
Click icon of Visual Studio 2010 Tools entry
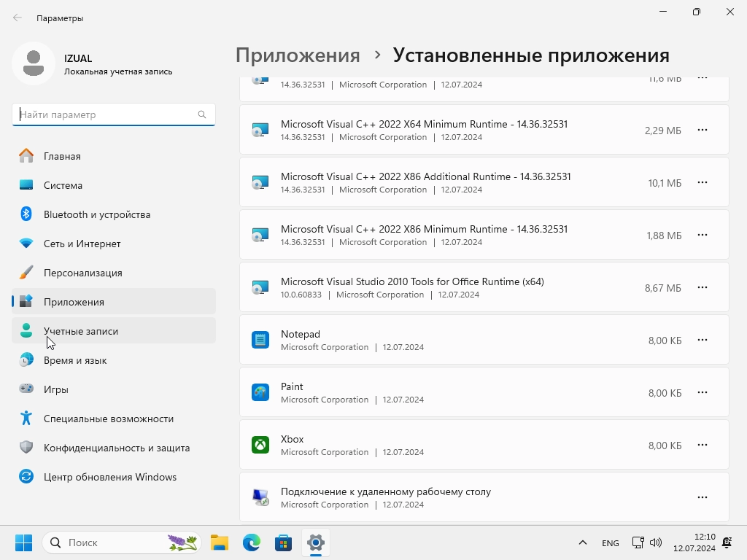[x=260, y=287]
